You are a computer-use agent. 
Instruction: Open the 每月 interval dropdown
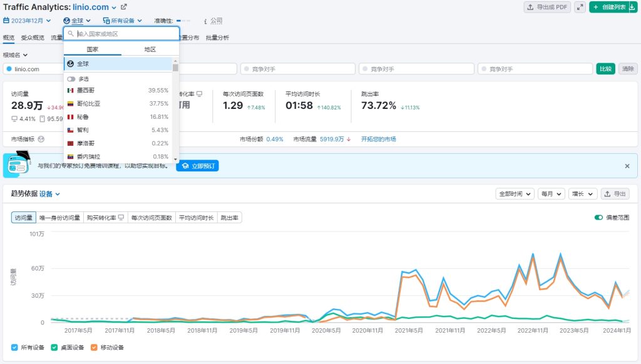(551, 194)
